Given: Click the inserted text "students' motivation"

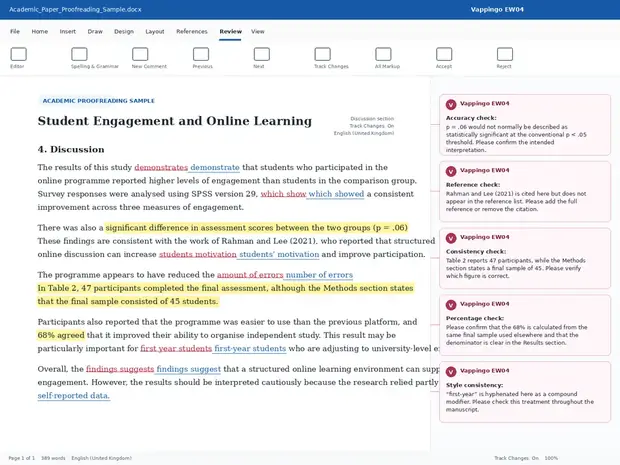Looking at the screenshot, I should (279, 254).
